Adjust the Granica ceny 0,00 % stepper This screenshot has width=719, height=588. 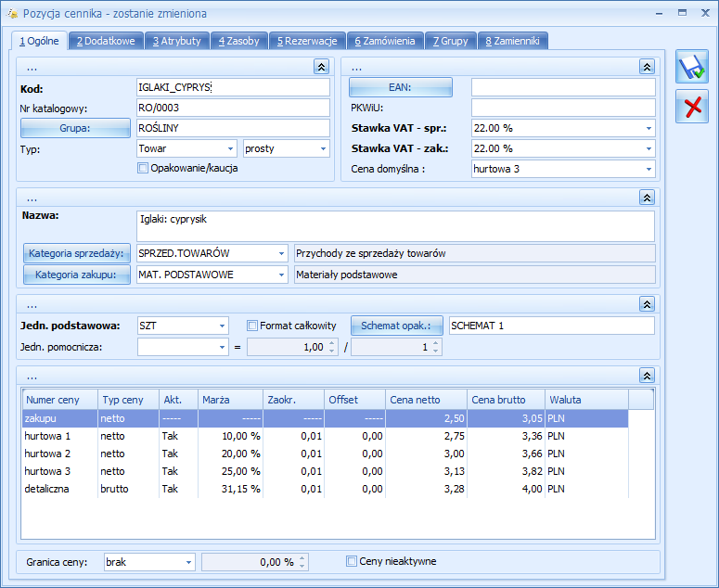coord(302,562)
